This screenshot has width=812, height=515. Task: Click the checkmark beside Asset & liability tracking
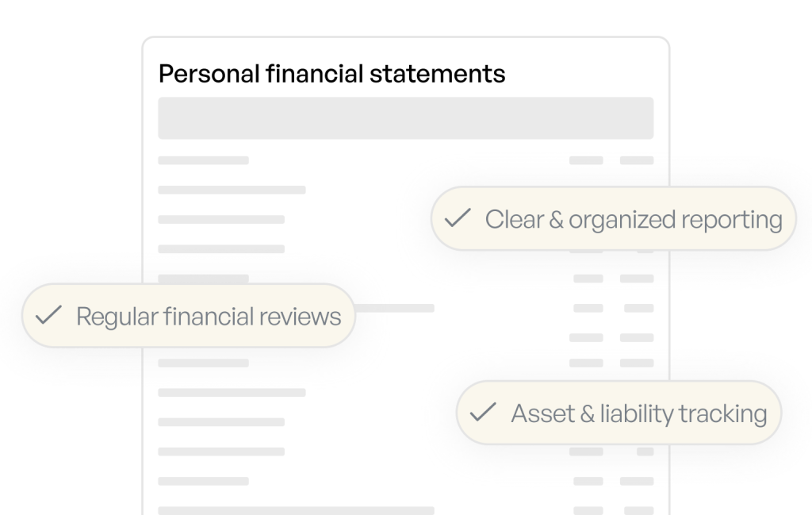click(483, 413)
